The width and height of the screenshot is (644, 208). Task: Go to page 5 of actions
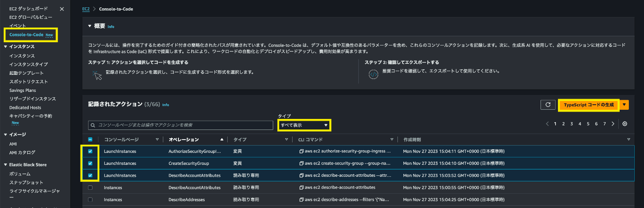[588, 124]
